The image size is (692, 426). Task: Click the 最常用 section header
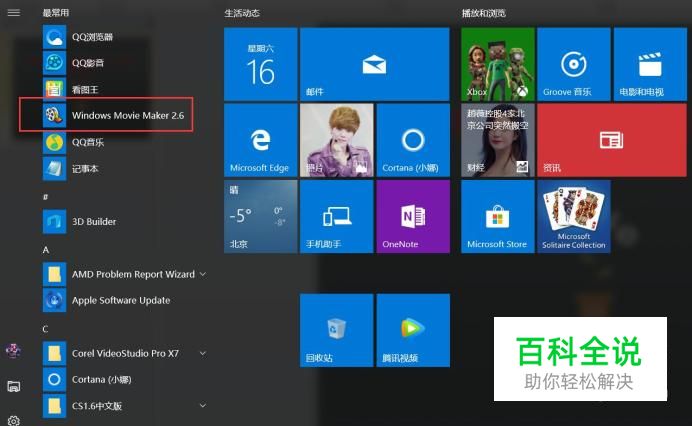pyautogui.click(x=56, y=13)
